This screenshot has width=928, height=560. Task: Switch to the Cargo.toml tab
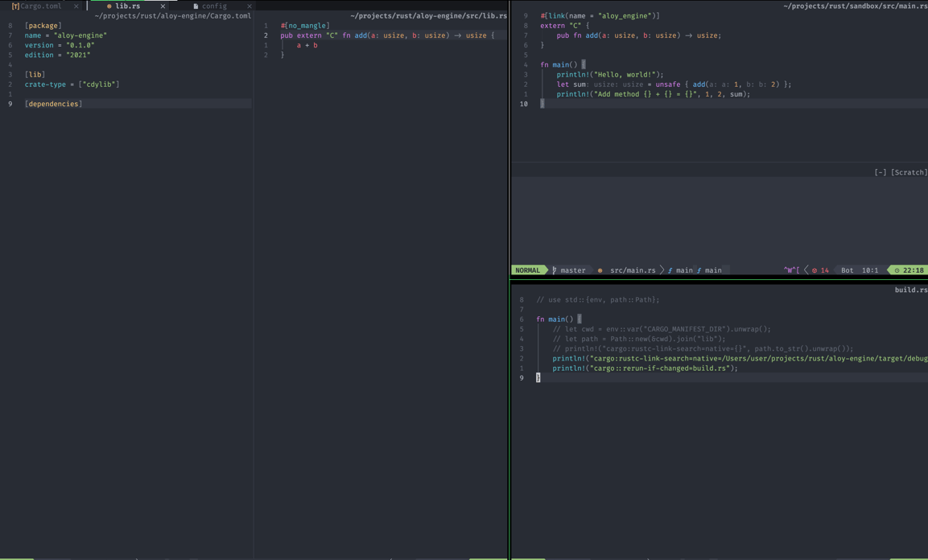[40, 6]
